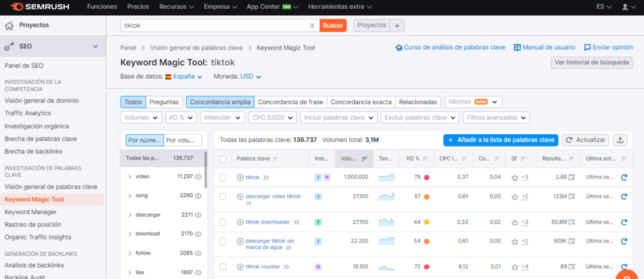Click double arrow next to tiktok downloader

coord(297,222)
